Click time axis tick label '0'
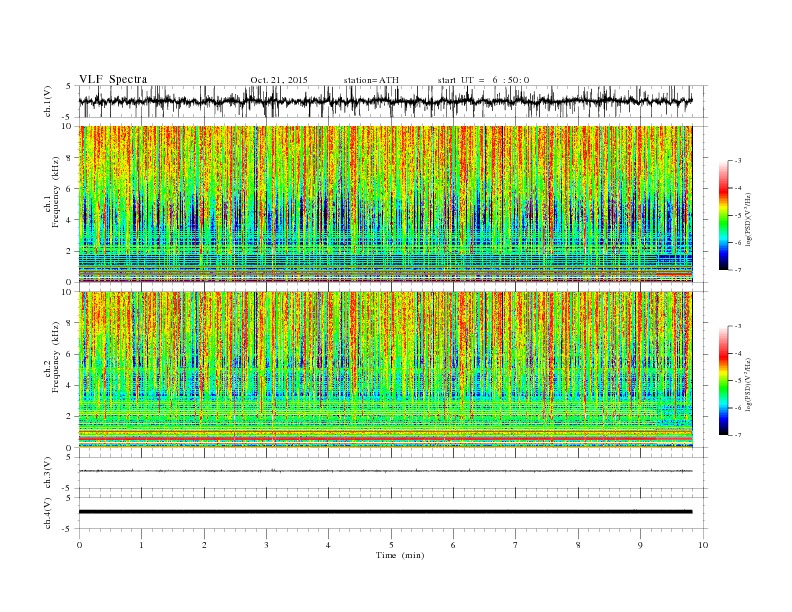 pos(79,545)
